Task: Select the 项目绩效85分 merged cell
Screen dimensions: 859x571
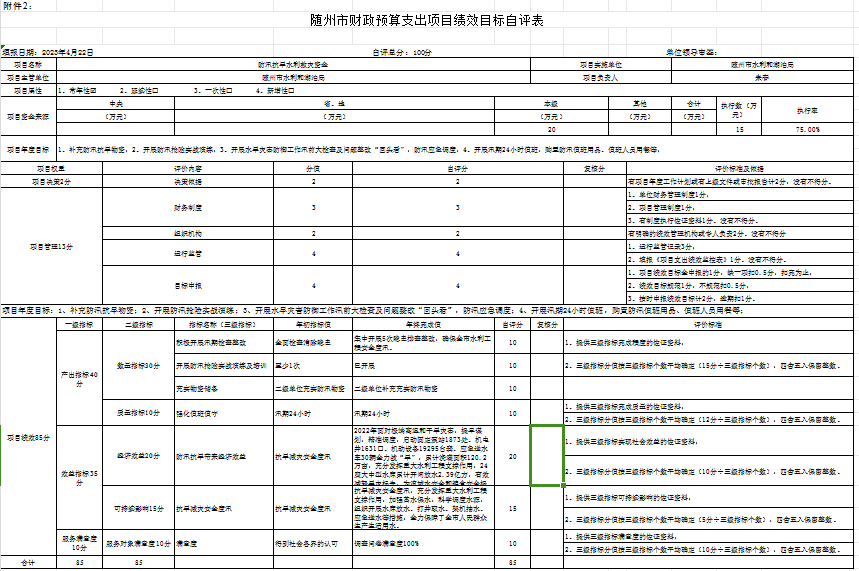Action: 28,437
